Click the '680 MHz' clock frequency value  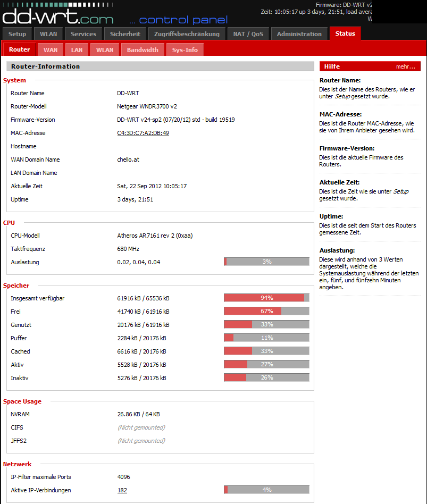128,249
